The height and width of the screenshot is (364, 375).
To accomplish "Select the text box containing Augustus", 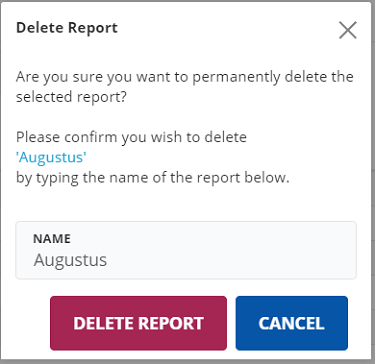I will [186, 250].
